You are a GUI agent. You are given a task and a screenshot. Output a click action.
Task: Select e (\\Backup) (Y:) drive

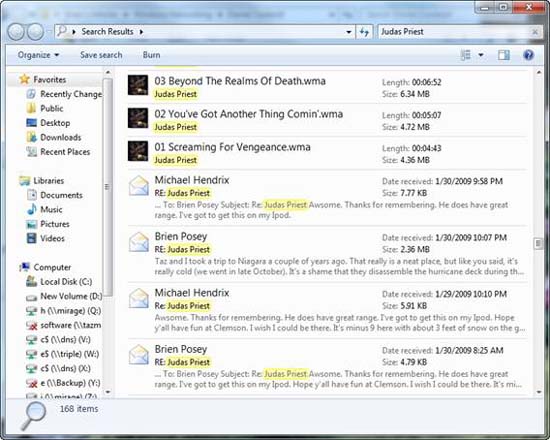[x=63, y=383]
